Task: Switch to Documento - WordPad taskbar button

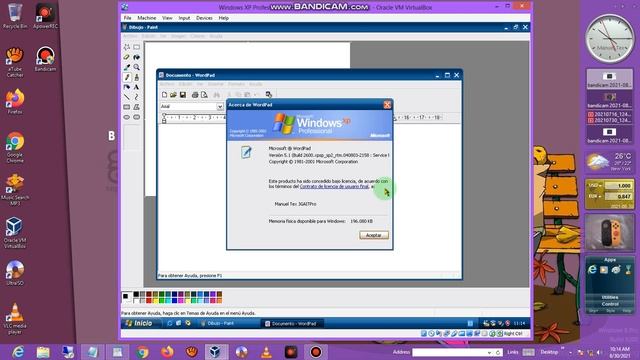Action: click(291, 323)
